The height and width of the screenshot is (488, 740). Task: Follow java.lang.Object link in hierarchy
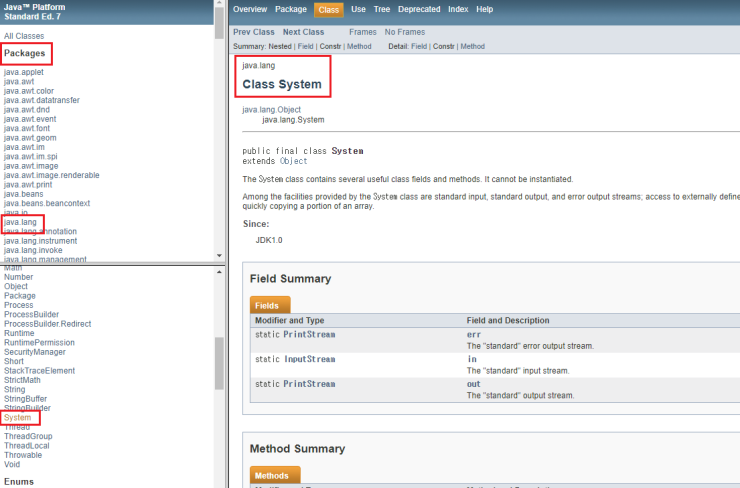[x=271, y=109]
